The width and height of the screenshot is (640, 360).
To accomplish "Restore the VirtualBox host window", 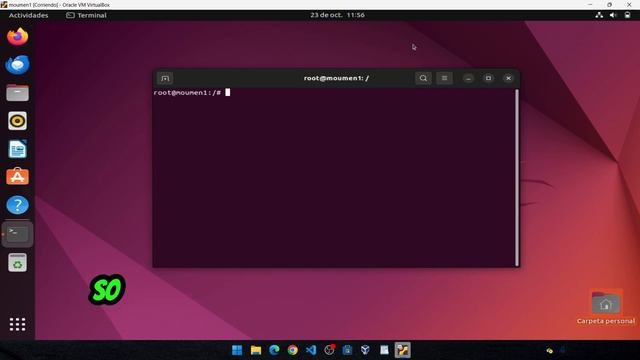I will (x=609, y=4).
